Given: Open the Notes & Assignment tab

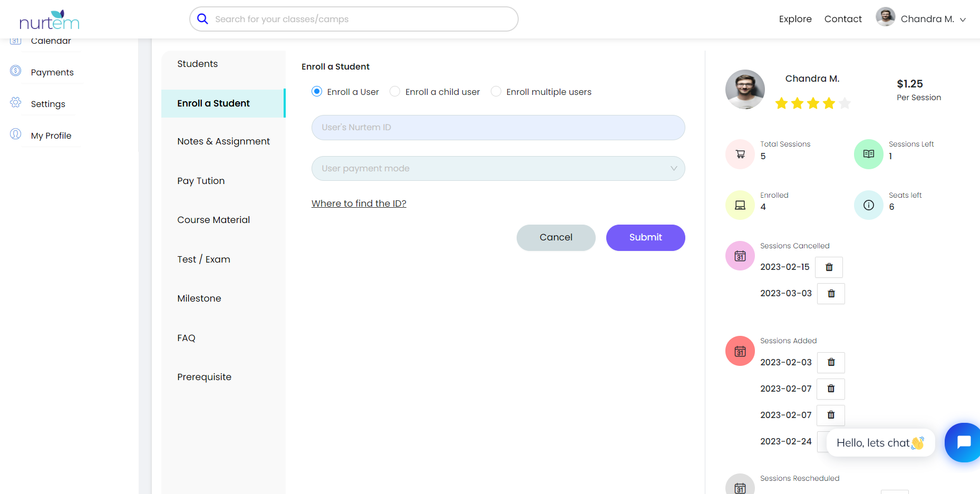Looking at the screenshot, I should coord(224,141).
